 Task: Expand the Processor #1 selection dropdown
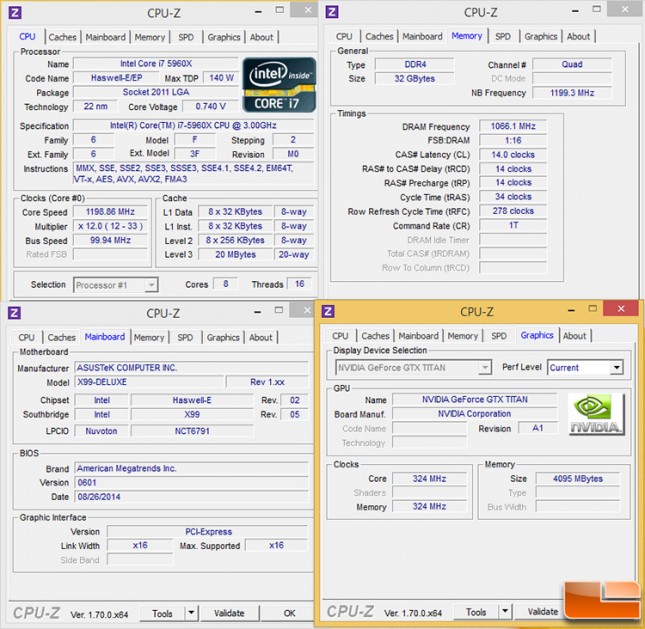point(151,285)
